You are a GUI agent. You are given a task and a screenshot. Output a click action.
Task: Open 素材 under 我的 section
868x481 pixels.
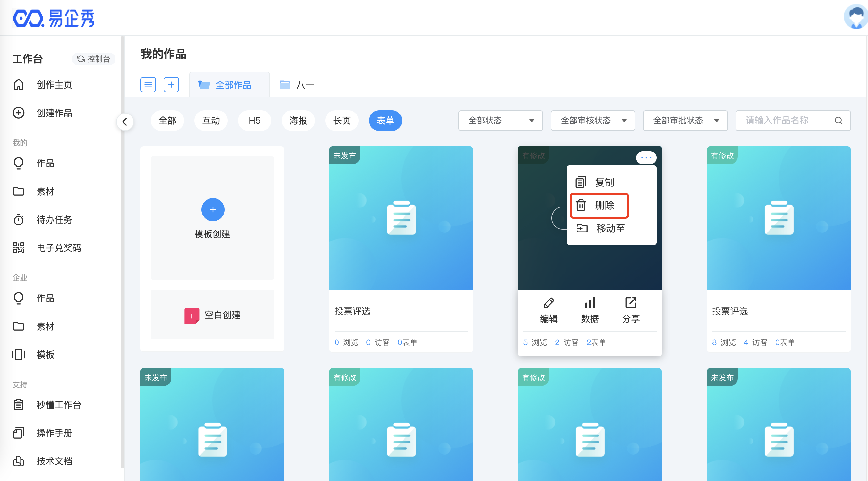click(45, 191)
